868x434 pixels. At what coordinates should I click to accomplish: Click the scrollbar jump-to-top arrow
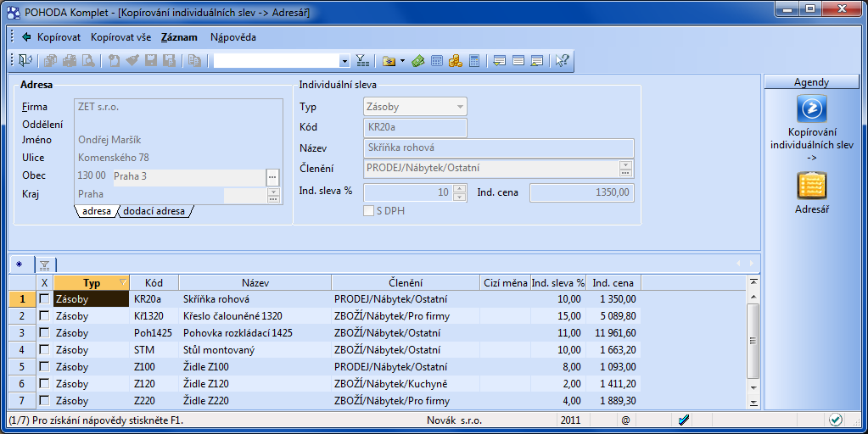[753, 282]
